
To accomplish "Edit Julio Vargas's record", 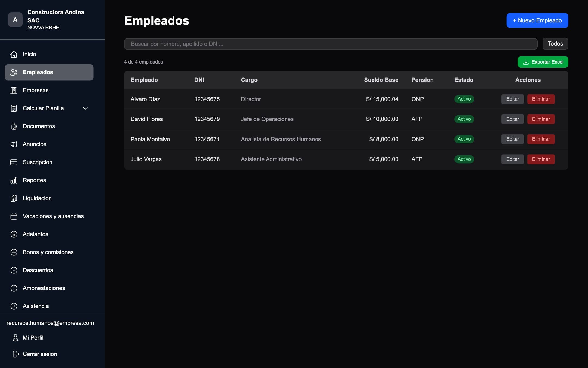I will [513, 159].
